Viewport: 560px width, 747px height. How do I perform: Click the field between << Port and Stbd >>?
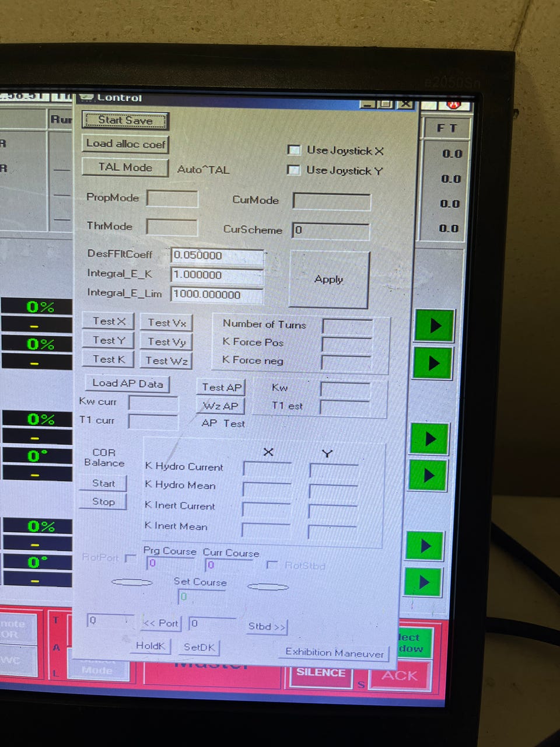[212, 623]
